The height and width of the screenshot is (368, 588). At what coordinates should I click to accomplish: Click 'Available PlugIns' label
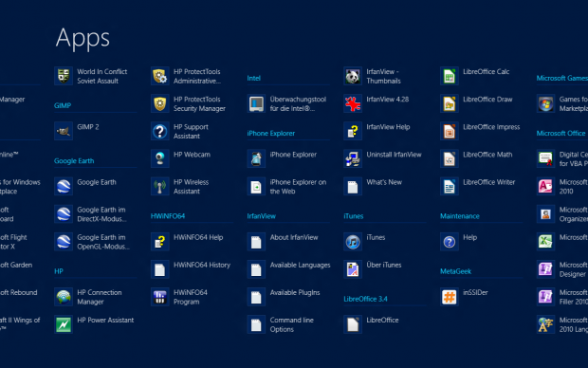tap(295, 293)
